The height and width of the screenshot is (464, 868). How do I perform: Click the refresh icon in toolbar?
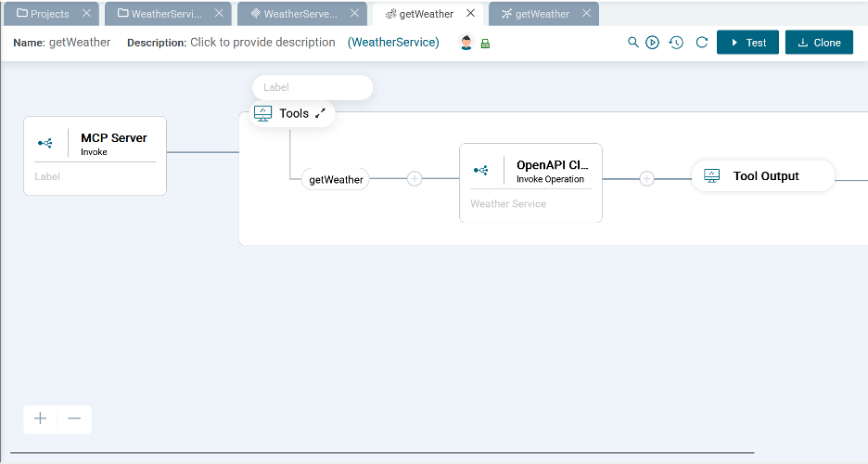tap(702, 43)
